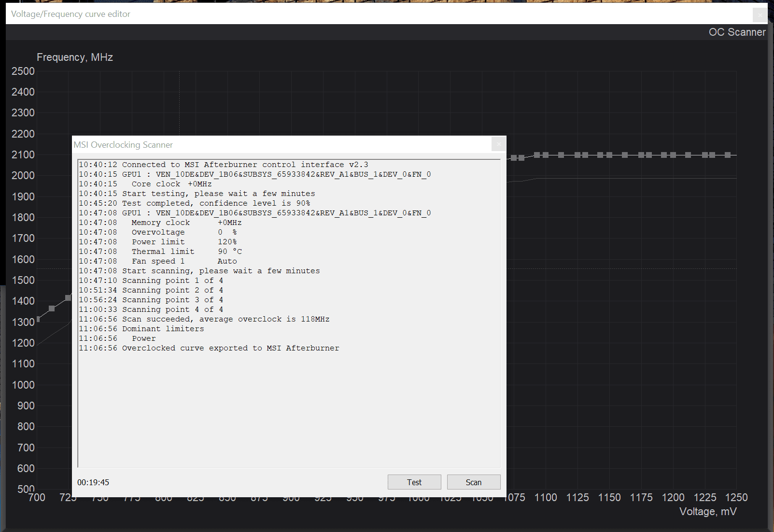The image size is (774, 532).
Task: Select the curve point at 1175 mV
Action: (x=641, y=155)
